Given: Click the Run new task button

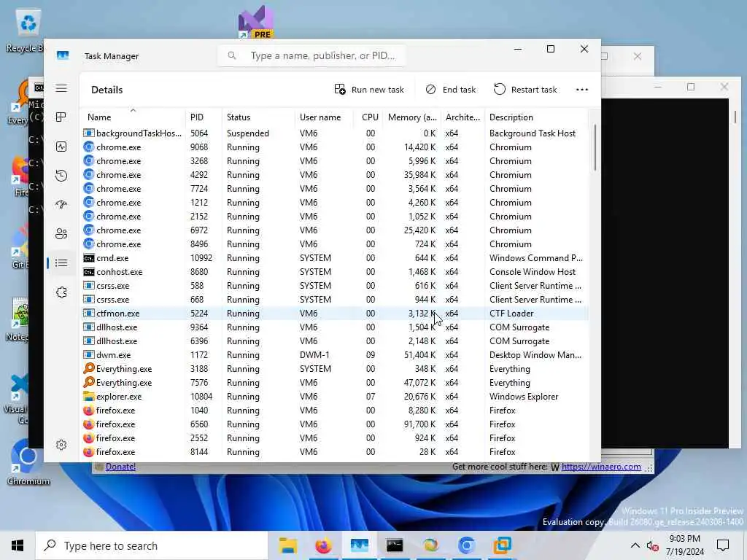Looking at the screenshot, I should coord(369,90).
